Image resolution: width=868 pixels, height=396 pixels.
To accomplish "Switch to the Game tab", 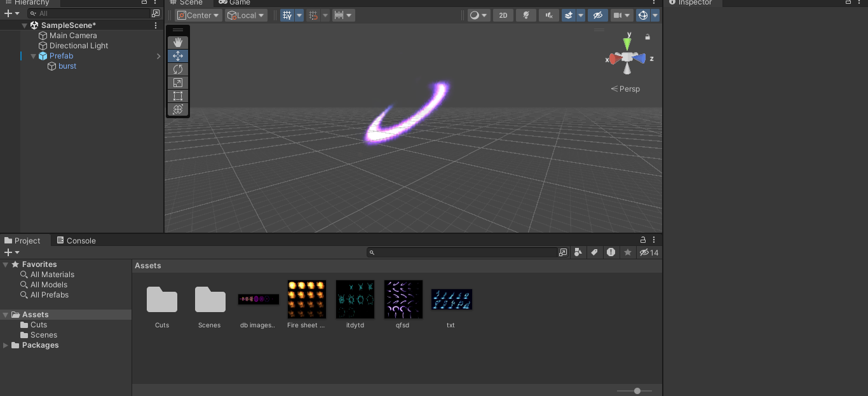I will pos(234,3).
